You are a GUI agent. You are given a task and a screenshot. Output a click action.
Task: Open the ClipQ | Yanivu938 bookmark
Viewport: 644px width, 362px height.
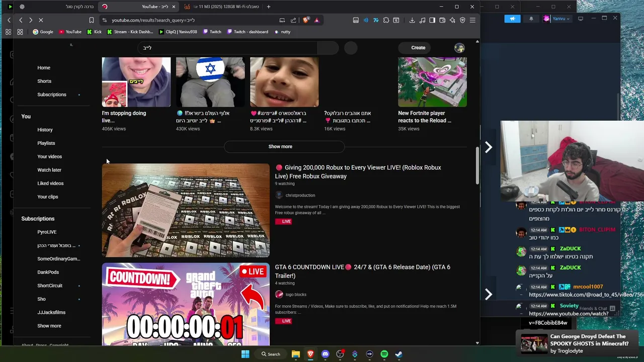(178, 32)
